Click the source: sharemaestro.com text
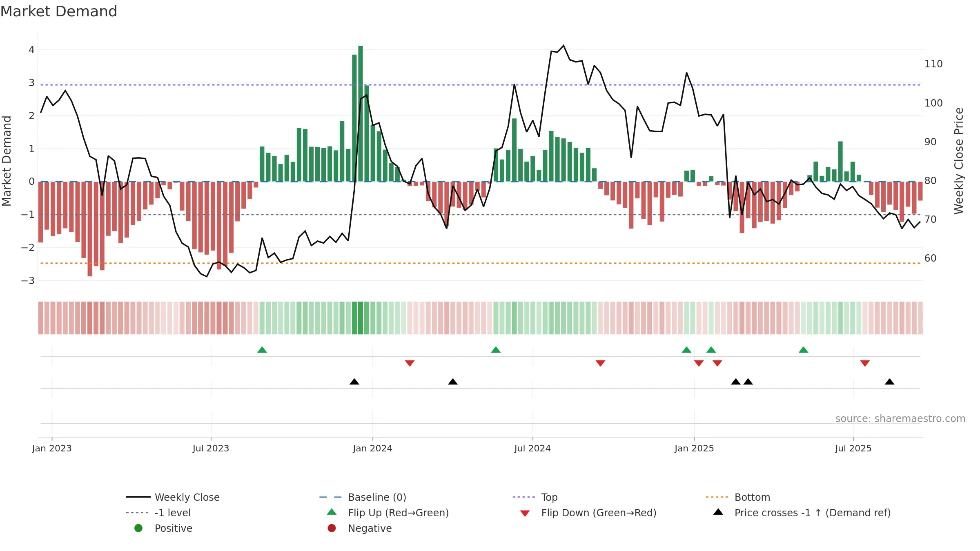The image size is (980, 551). coord(900,419)
